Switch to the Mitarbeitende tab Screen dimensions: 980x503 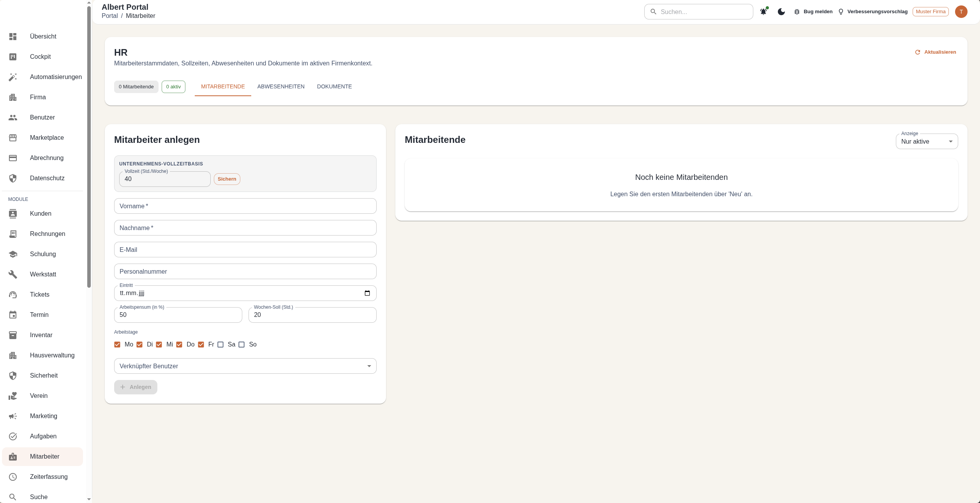click(x=223, y=86)
